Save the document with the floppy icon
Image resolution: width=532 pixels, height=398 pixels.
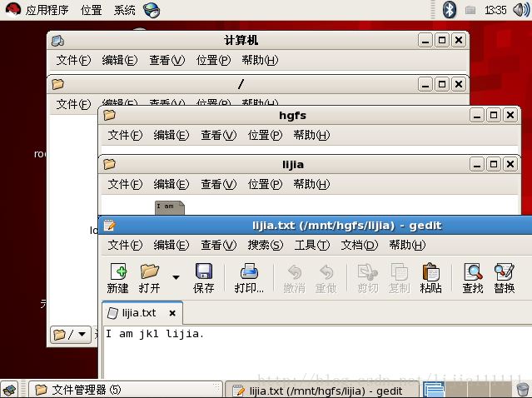tap(203, 277)
